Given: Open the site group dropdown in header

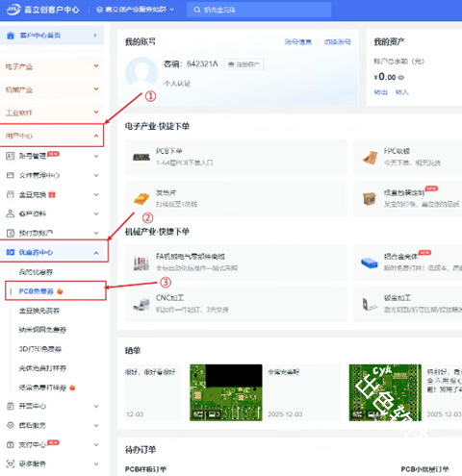Looking at the screenshot, I should point(135,10).
